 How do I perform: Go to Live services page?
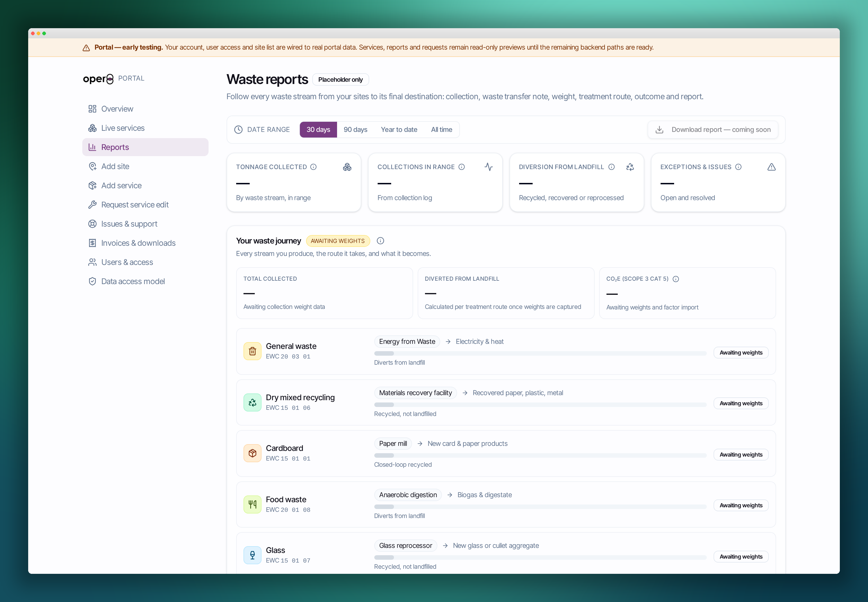point(145,128)
